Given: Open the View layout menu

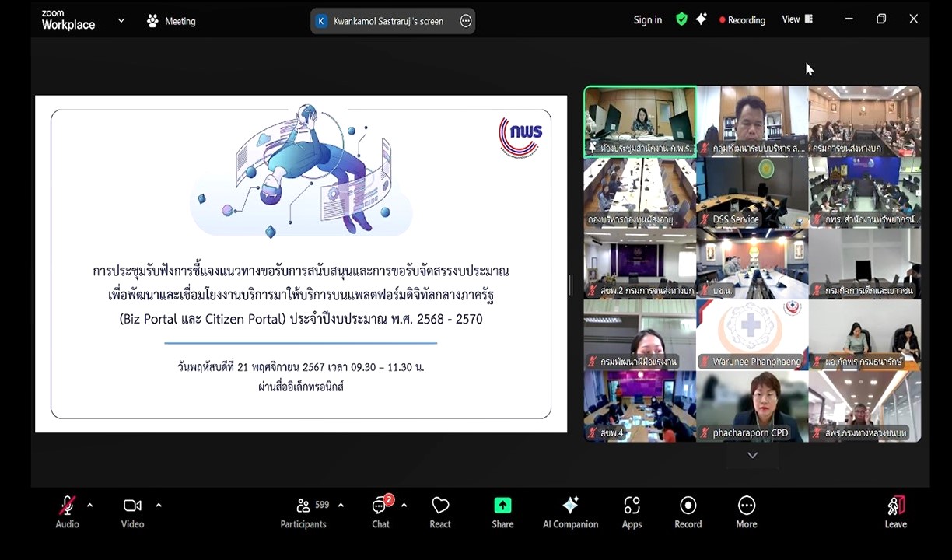Looking at the screenshot, I should coord(797,19).
